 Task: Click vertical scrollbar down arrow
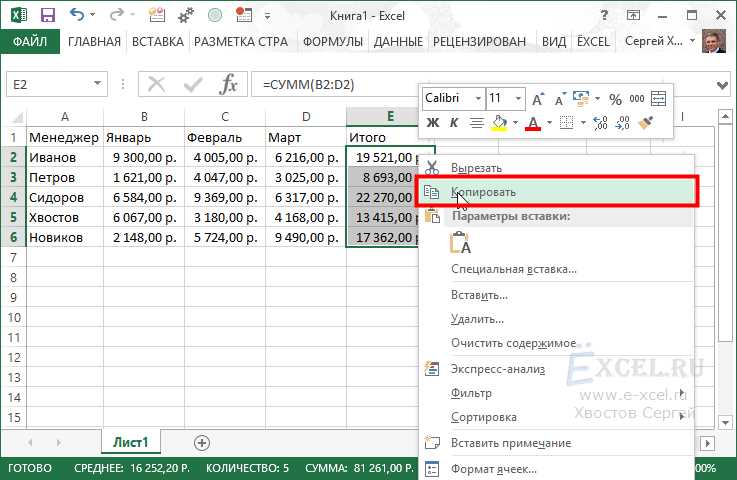click(x=725, y=423)
